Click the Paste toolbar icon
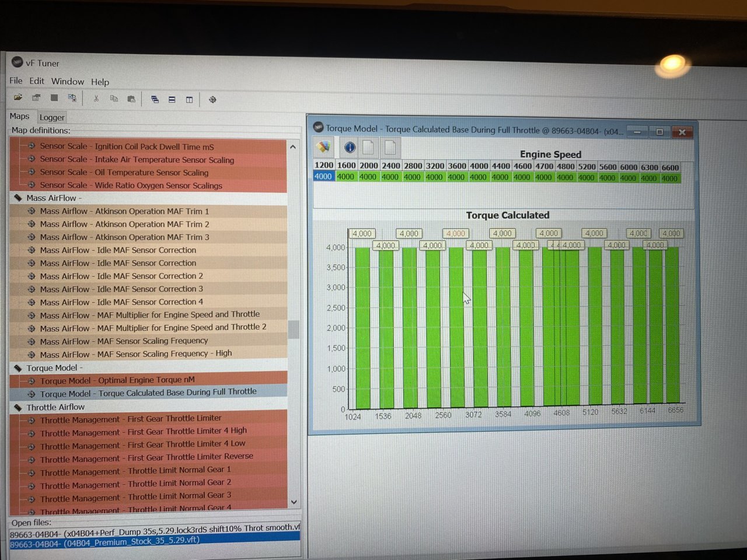The height and width of the screenshot is (560, 747). [x=131, y=99]
